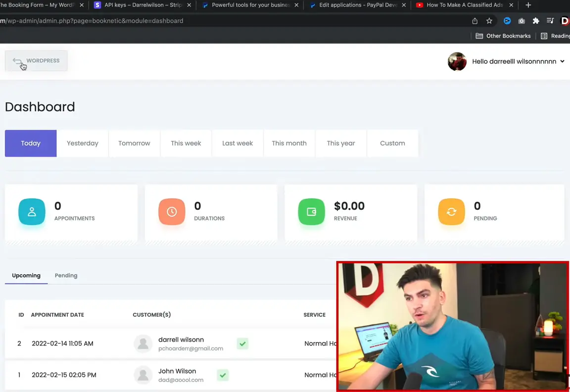Click the WORDPRESS back button
Viewport: 570px width, 392px height.
[36, 60]
